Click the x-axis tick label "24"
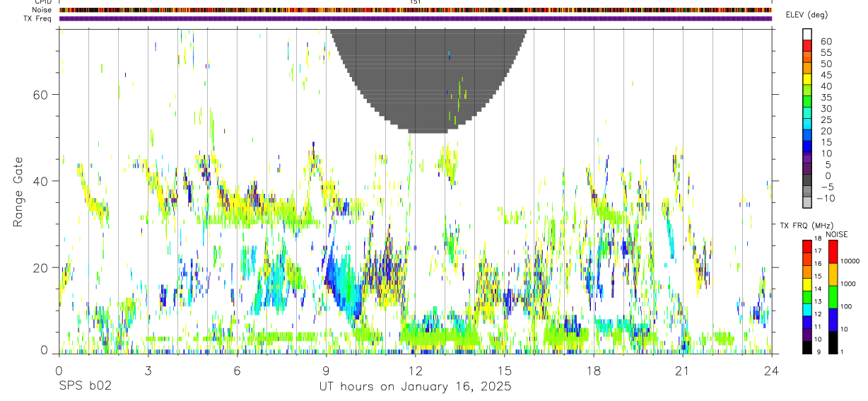This screenshot has width=868, height=401. coord(771,371)
